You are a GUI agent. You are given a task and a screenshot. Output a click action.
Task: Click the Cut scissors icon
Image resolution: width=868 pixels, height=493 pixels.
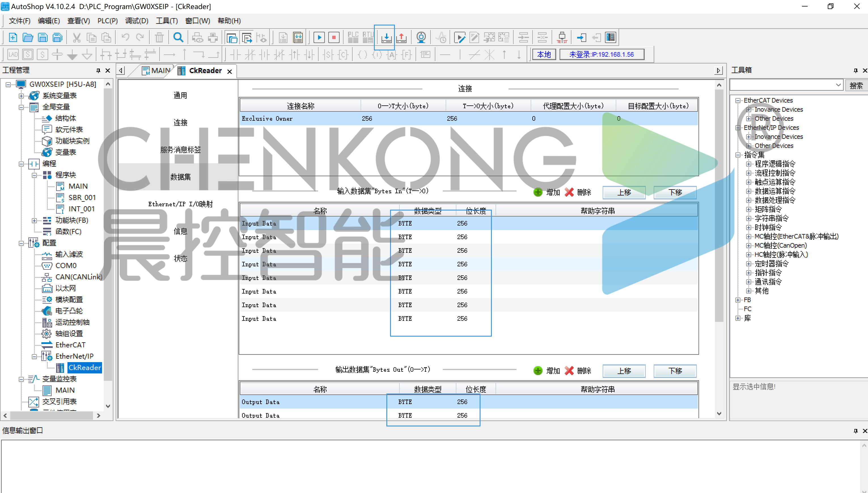coord(77,38)
